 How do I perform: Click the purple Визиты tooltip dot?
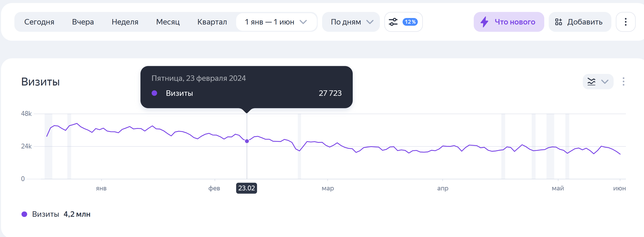154,93
